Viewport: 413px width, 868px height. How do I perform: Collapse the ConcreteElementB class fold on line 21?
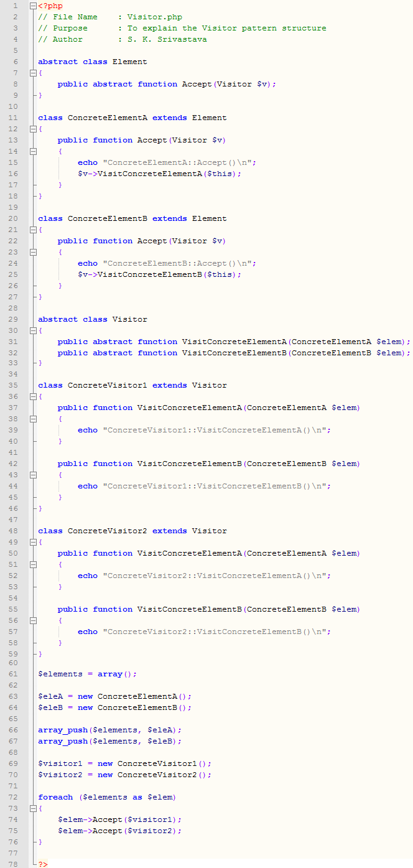[x=34, y=230]
